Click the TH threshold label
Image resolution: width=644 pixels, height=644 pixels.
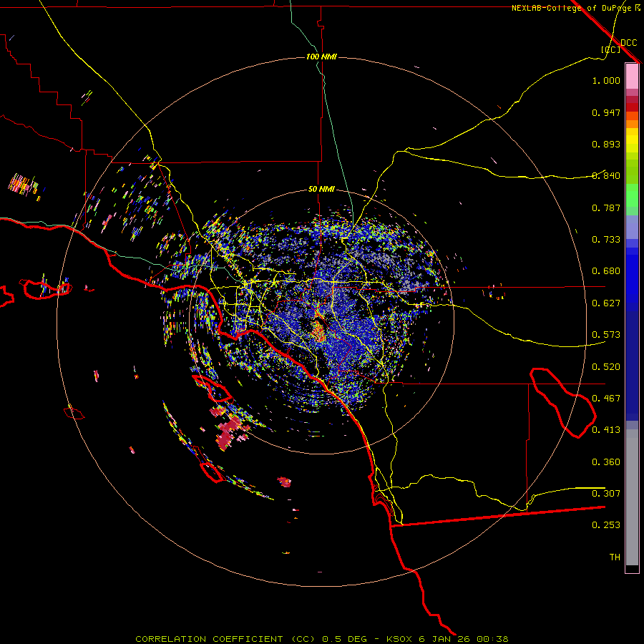point(615,557)
